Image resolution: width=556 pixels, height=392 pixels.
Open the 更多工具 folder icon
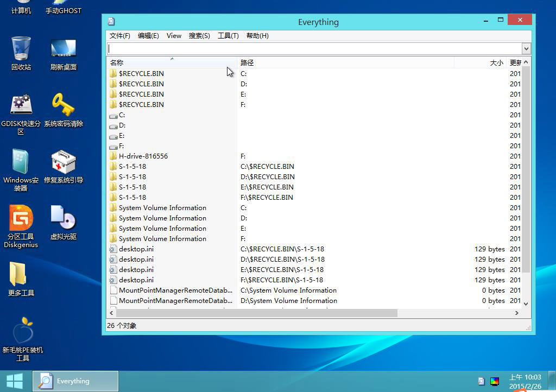click(x=21, y=279)
